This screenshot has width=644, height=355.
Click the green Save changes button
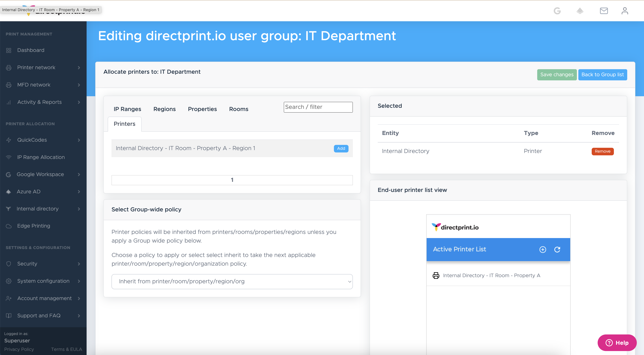[557, 75]
